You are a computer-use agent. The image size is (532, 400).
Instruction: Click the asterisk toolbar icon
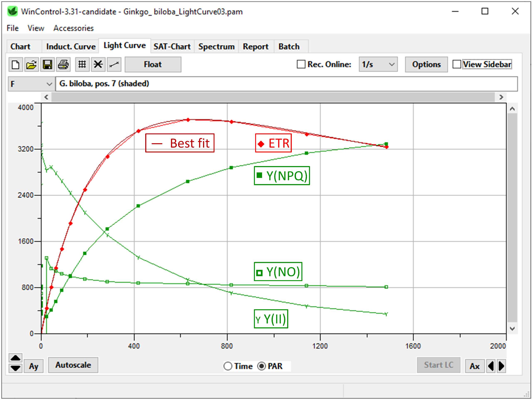click(98, 64)
